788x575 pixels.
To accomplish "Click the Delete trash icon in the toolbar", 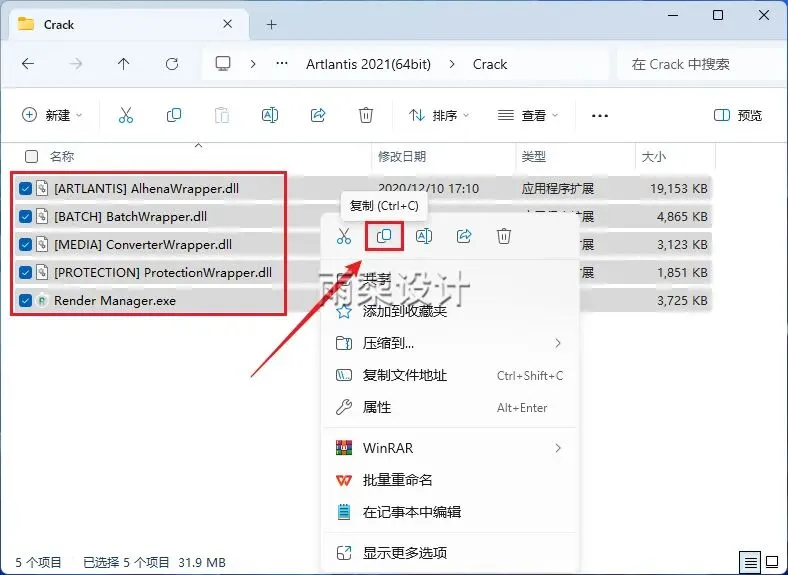I will pyautogui.click(x=366, y=115).
